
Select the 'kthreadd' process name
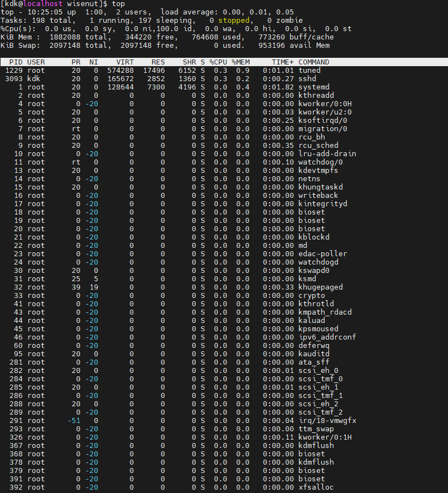point(316,95)
